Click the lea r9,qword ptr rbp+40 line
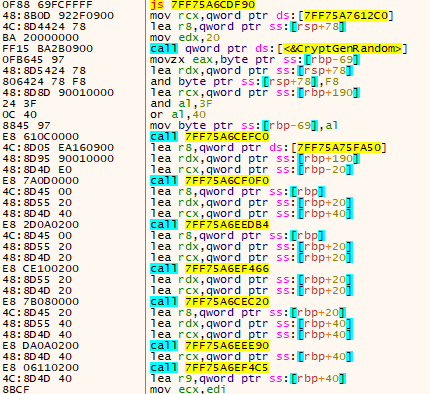This screenshot has width=430, height=394. tap(248, 379)
